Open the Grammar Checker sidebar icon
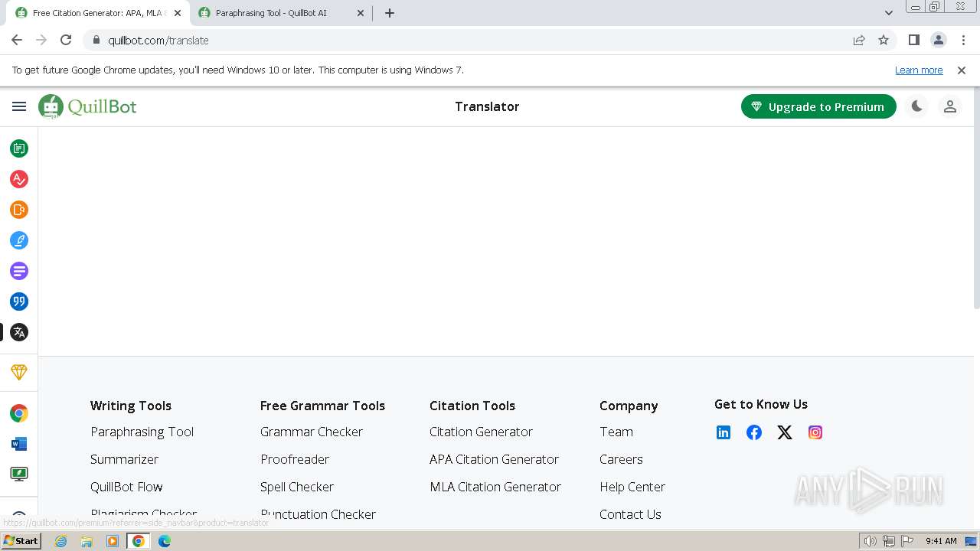 (19, 179)
